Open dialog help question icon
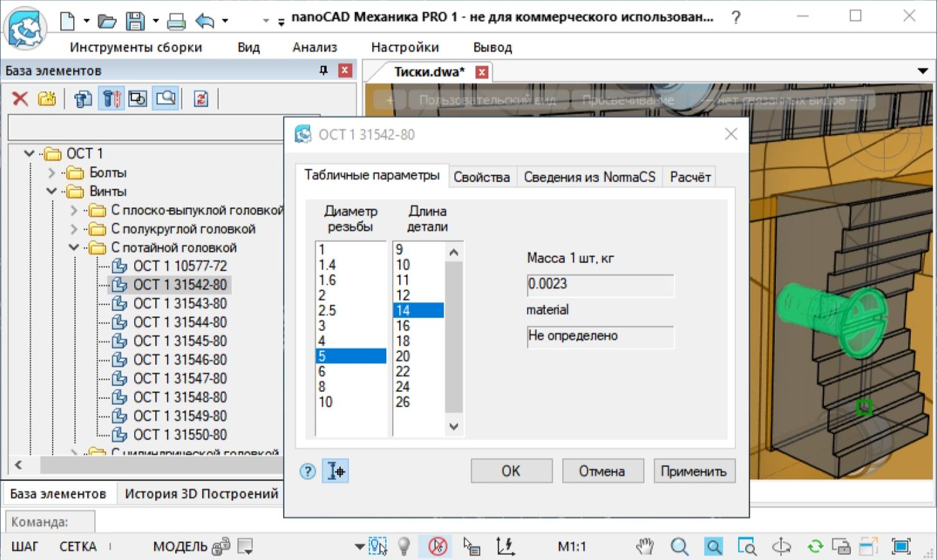Viewport: 937px width, 560px height. (307, 471)
